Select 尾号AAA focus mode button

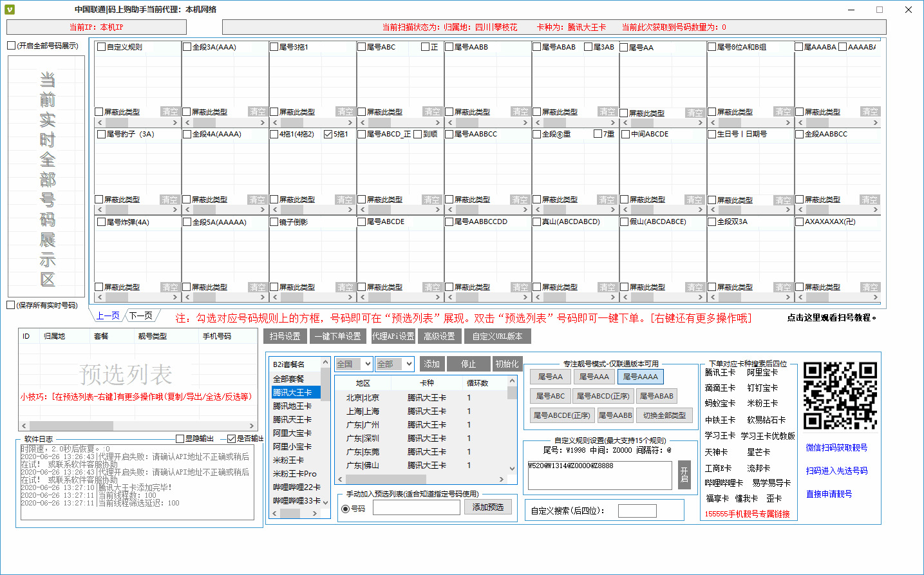[594, 377]
